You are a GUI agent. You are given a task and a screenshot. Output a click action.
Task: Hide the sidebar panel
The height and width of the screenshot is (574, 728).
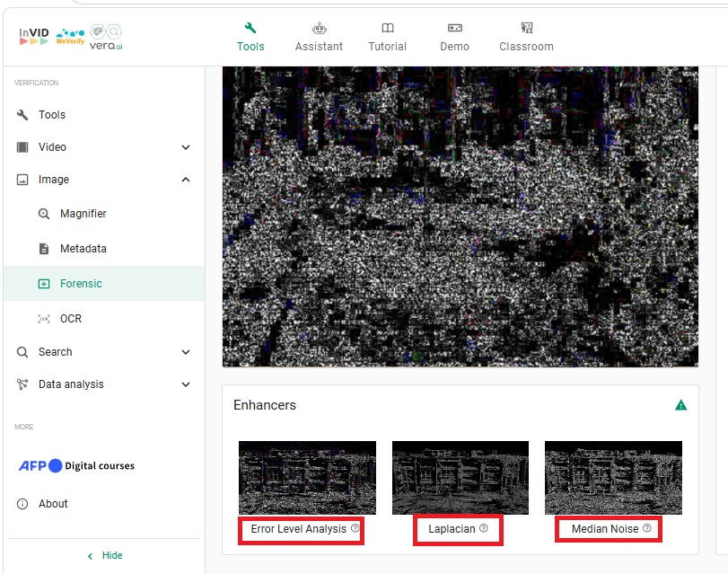click(x=103, y=556)
